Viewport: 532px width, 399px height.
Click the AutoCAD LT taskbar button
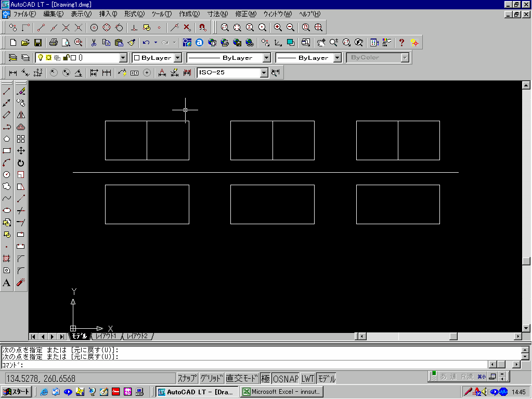[x=197, y=392]
